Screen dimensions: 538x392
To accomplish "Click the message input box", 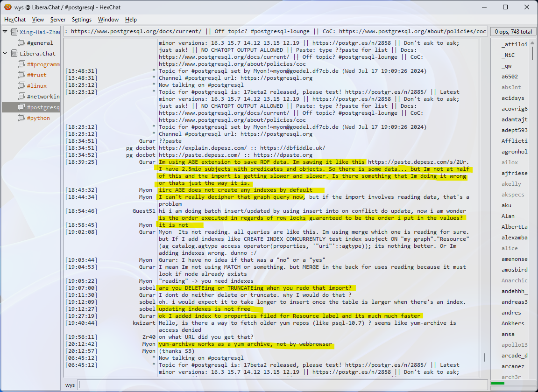I will tap(280, 385).
